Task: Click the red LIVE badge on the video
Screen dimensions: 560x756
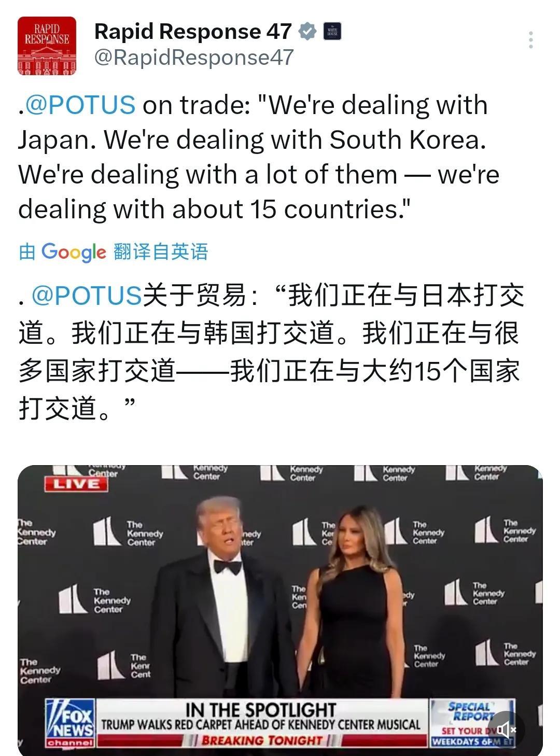Action: [76, 484]
